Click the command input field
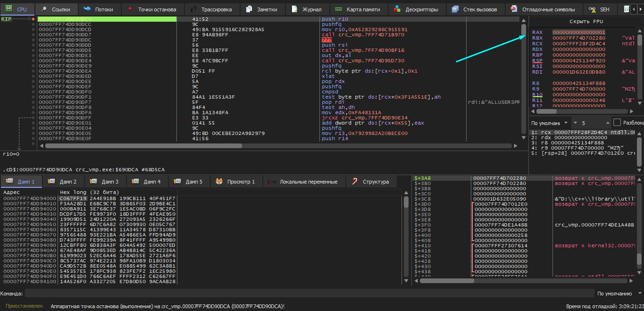The height and width of the screenshot is (311, 644). (x=309, y=294)
